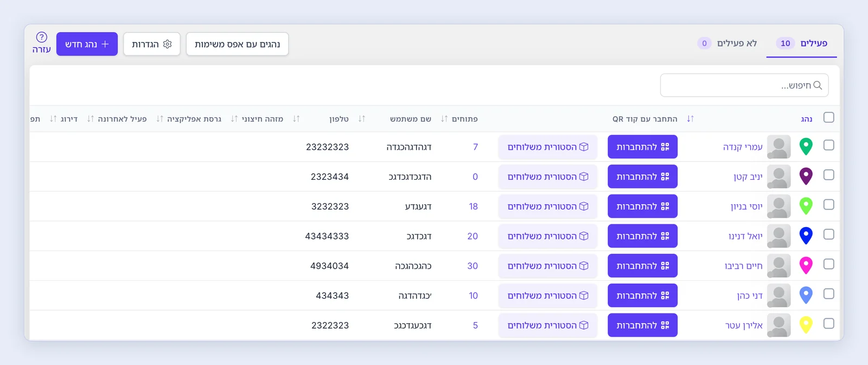This screenshot has height=365, width=868.
Task: Select the checkbox for driver יואל דנינו
Action: point(829,235)
